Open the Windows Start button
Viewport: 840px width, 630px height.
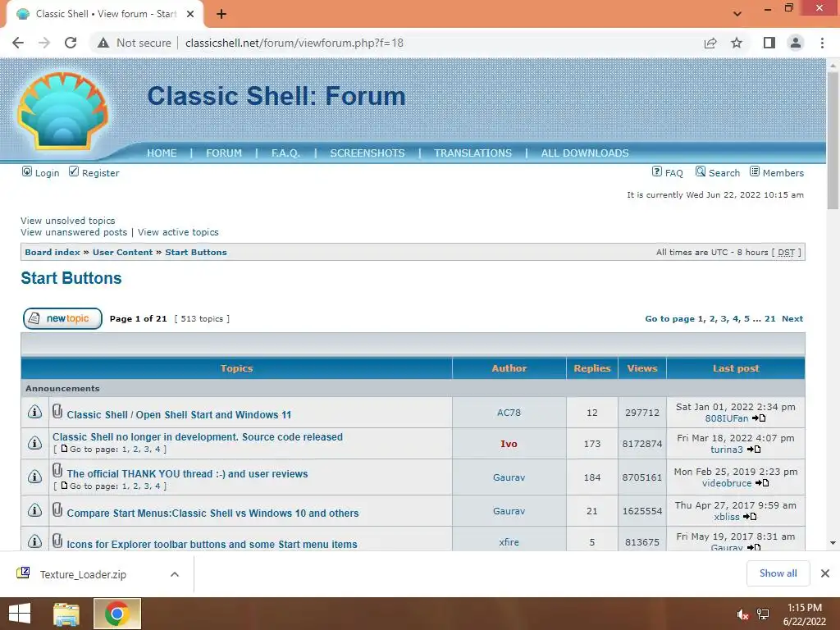[20, 614]
